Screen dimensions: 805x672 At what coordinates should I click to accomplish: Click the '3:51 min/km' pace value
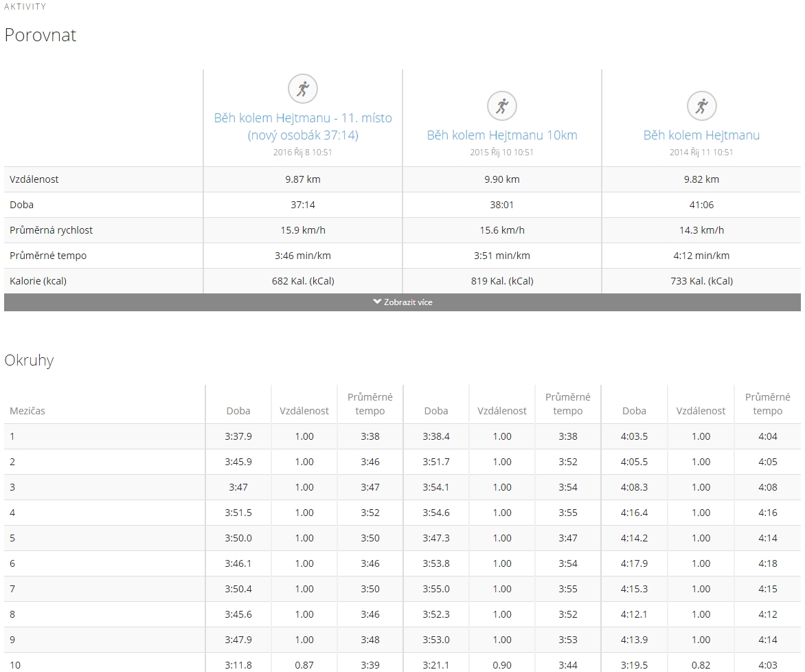pos(502,256)
